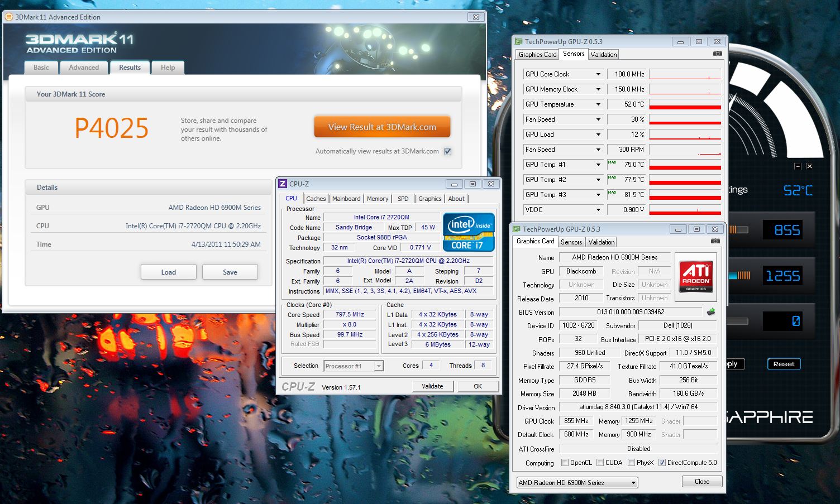Open Validation tab in GPU-Z Sensors window

coord(604,55)
